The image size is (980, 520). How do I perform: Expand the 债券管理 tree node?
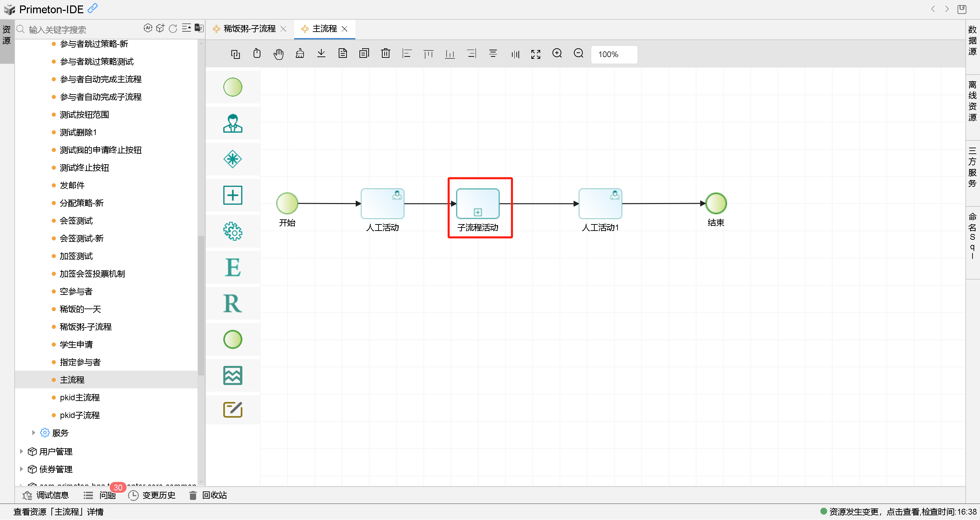click(x=21, y=469)
